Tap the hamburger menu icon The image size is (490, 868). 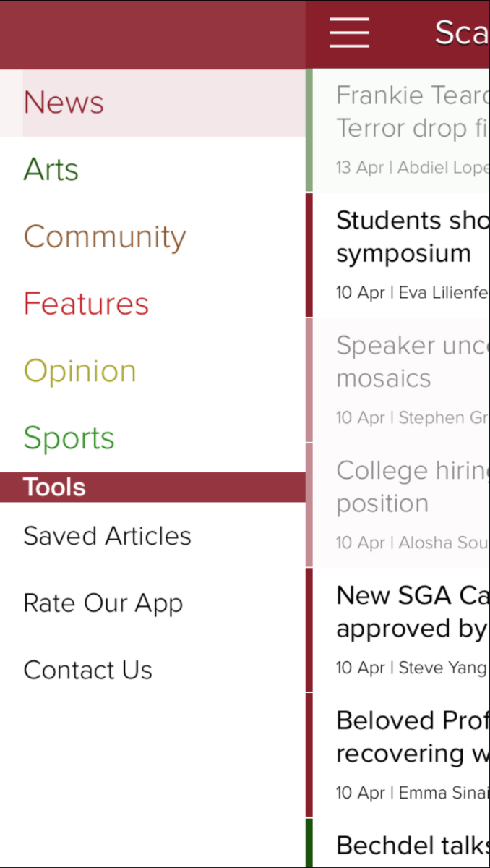[x=349, y=33]
